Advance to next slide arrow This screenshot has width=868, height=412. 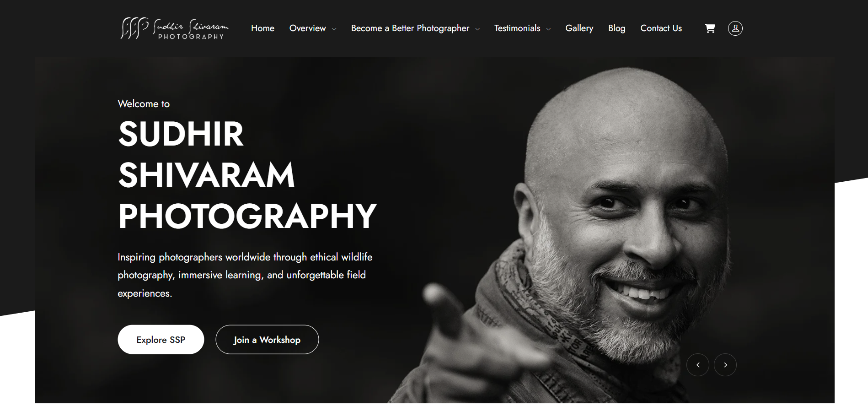point(725,365)
